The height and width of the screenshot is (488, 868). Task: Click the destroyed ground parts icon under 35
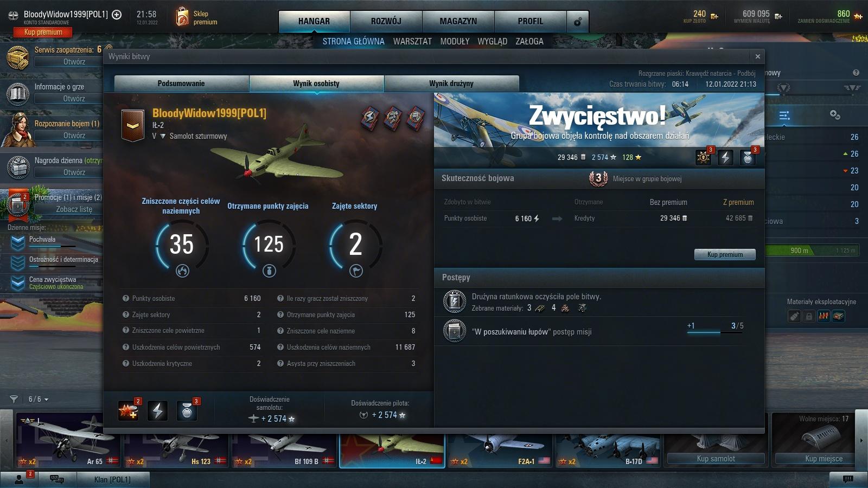pyautogui.click(x=182, y=271)
